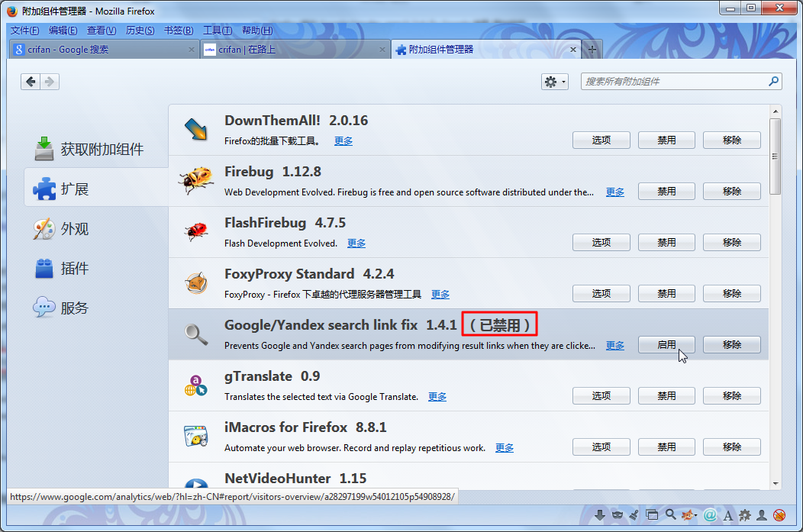Click the back arrow button
Image resolution: width=803 pixels, height=532 pixels.
[x=31, y=82]
